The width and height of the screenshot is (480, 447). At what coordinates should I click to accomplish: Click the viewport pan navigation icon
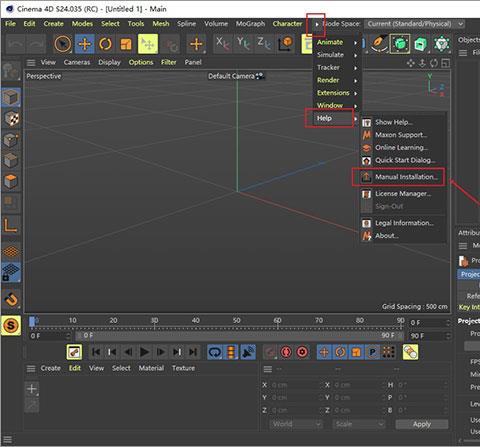[x=411, y=63]
